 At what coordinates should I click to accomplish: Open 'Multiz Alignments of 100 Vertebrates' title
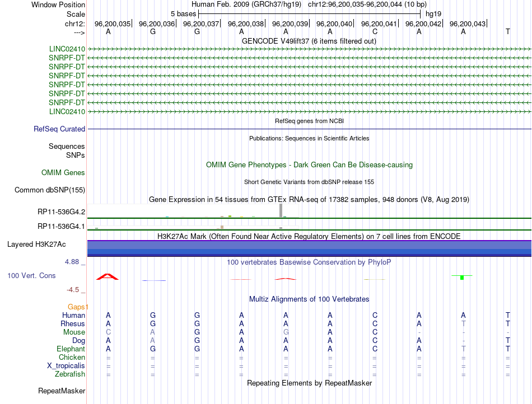pos(309,299)
